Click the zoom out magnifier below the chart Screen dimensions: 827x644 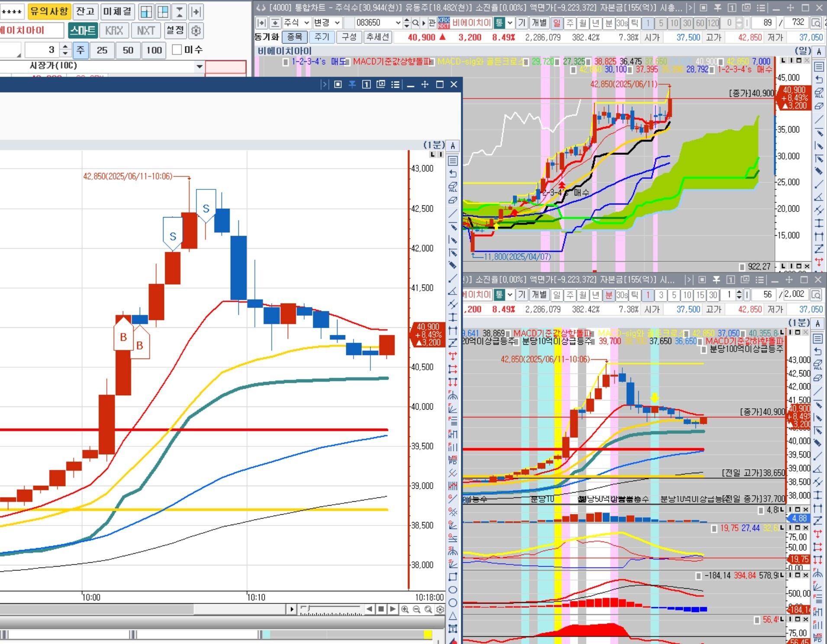click(x=416, y=609)
